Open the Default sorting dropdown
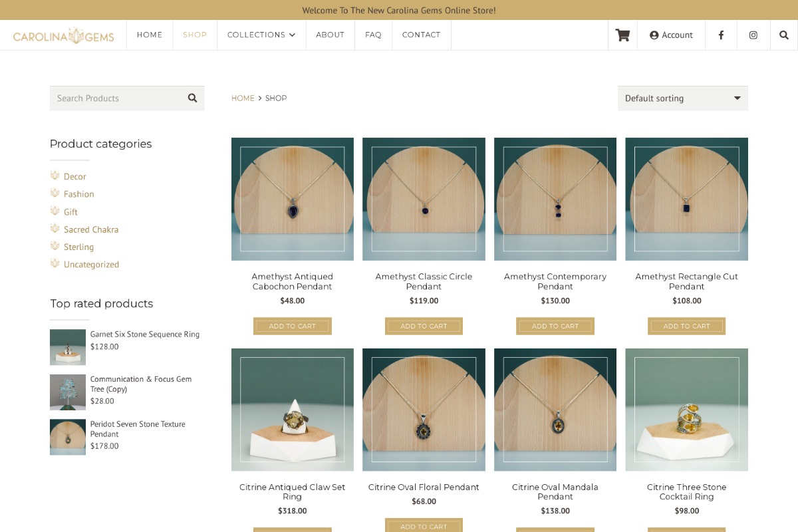Screen dimensions: 798x532 pos(683,98)
